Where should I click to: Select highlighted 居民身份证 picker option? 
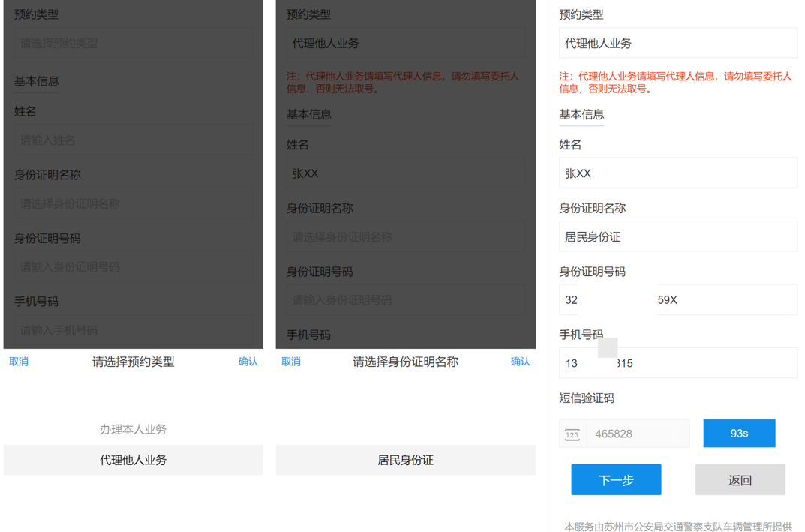[405, 460]
